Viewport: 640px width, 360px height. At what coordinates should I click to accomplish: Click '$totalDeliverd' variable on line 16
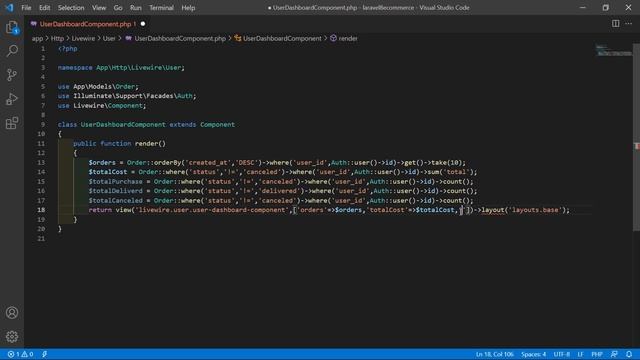(x=116, y=191)
